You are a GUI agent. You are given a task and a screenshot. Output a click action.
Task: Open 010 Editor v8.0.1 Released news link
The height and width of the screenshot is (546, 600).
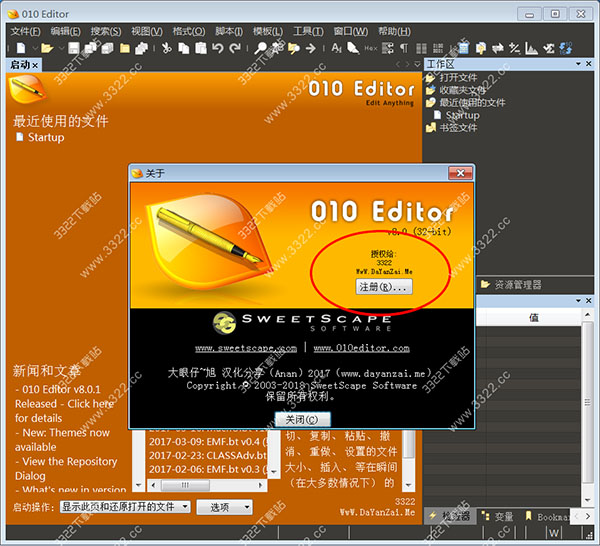coord(64,403)
